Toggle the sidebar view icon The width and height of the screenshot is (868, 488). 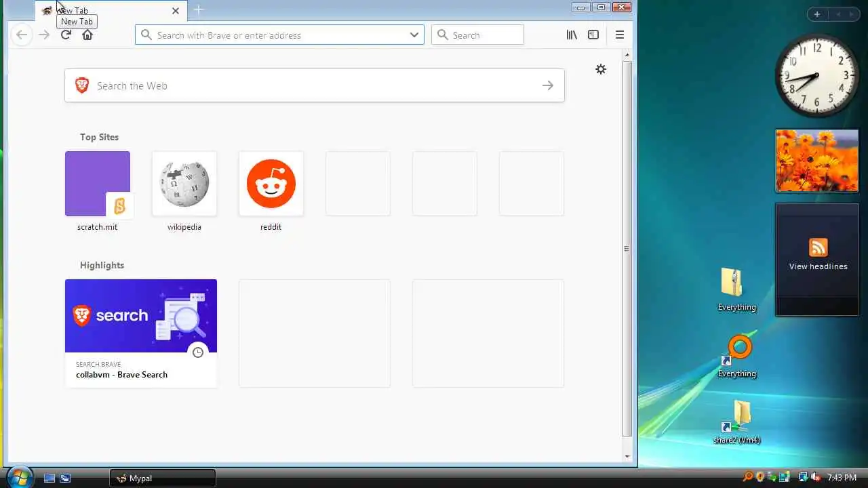tap(593, 35)
